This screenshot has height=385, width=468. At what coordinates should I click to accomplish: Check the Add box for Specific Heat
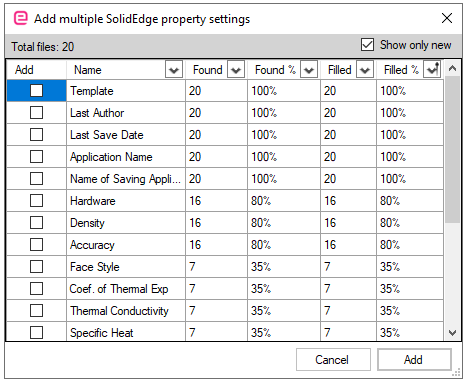[x=36, y=332]
